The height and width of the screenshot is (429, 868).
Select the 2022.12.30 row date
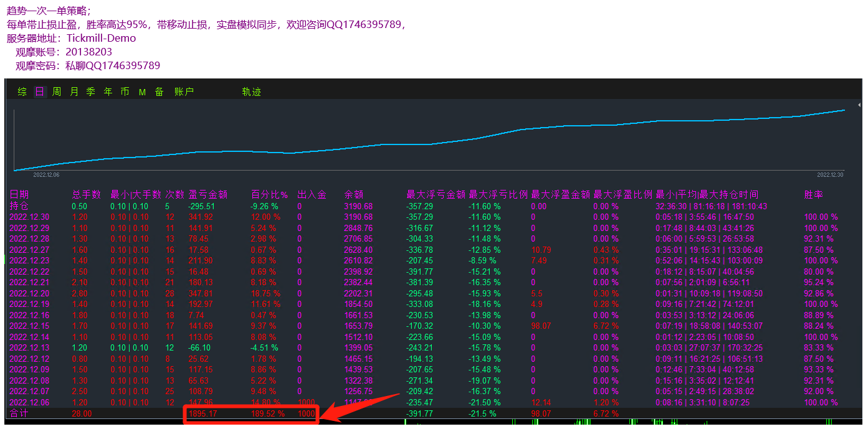click(x=29, y=217)
